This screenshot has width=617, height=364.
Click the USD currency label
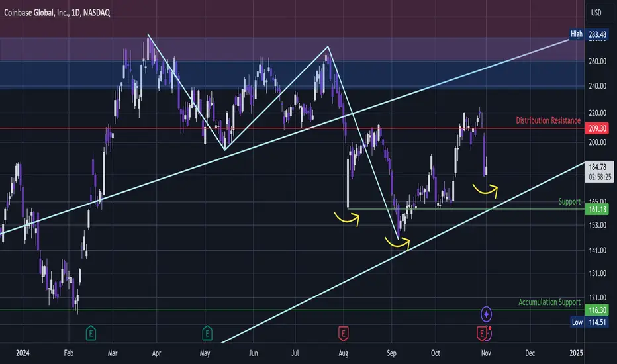click(596, 13)
